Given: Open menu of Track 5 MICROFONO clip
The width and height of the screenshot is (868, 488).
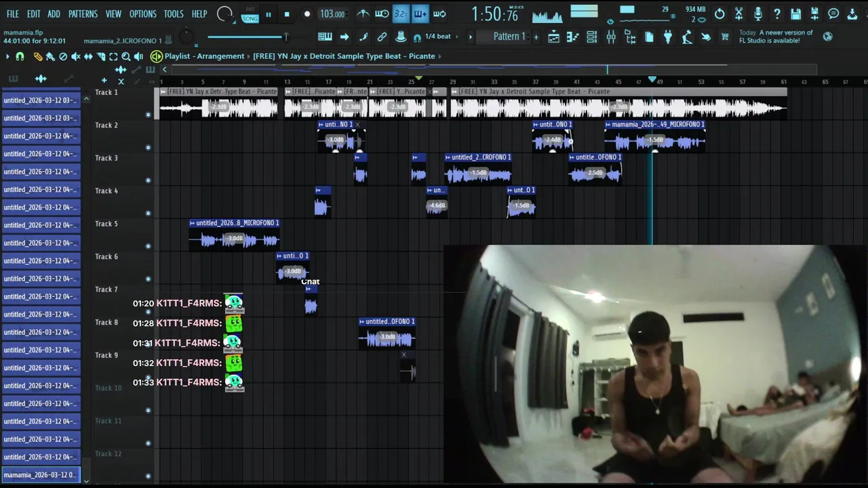Looking at the screenshot, I should 193,223.
